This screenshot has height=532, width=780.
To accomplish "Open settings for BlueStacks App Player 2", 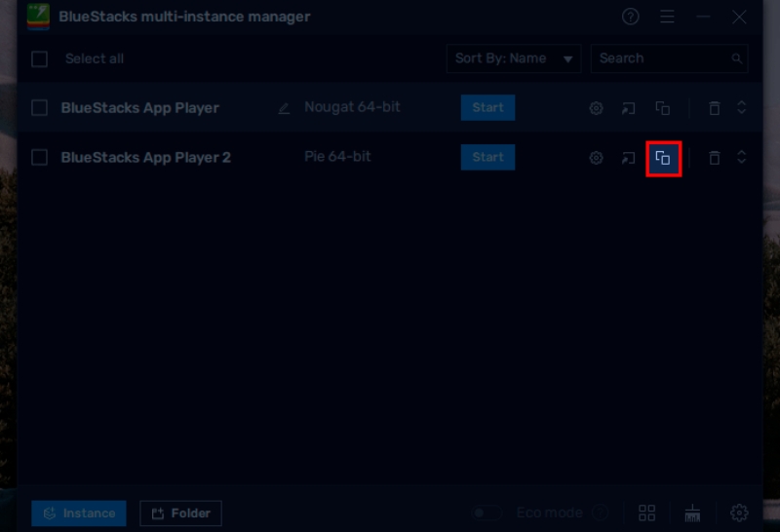I will point(596,158).
